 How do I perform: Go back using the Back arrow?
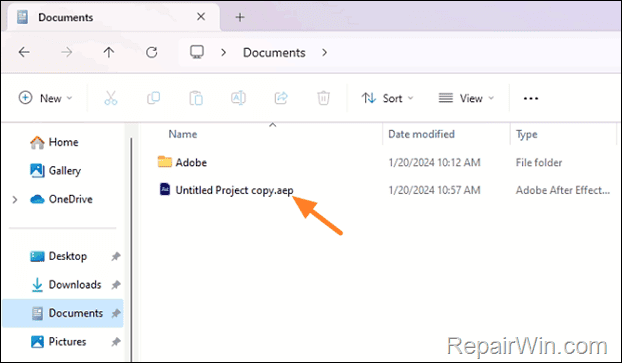click(x=24, y=52)
